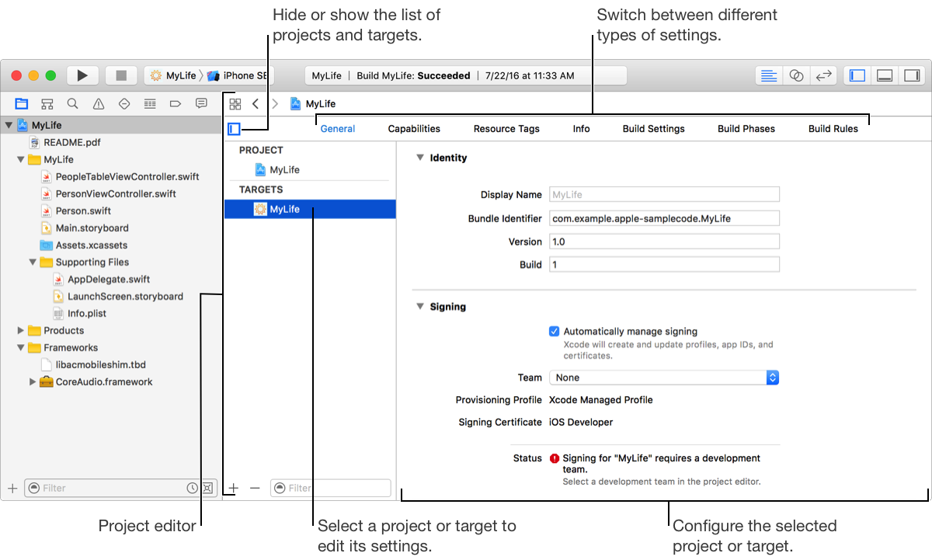Add a new target with plus button
Viewport: 932px width, 560px height.
click(x=234, y=488)
